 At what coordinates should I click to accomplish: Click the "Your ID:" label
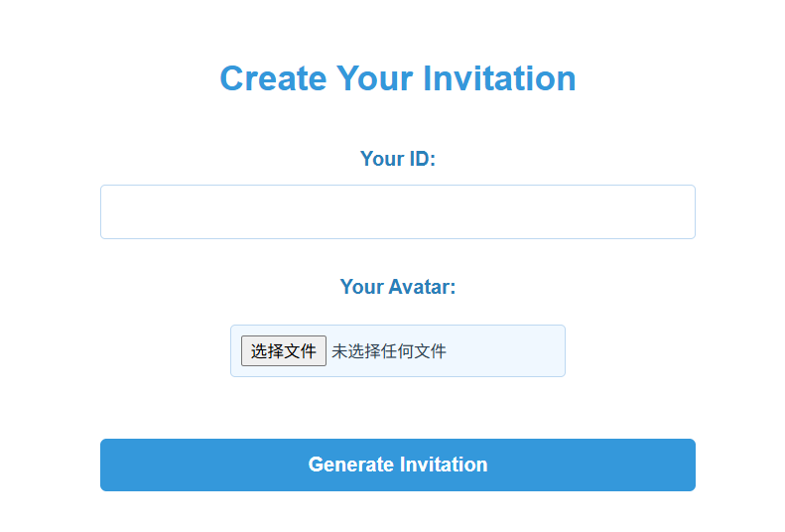point(398,159)
